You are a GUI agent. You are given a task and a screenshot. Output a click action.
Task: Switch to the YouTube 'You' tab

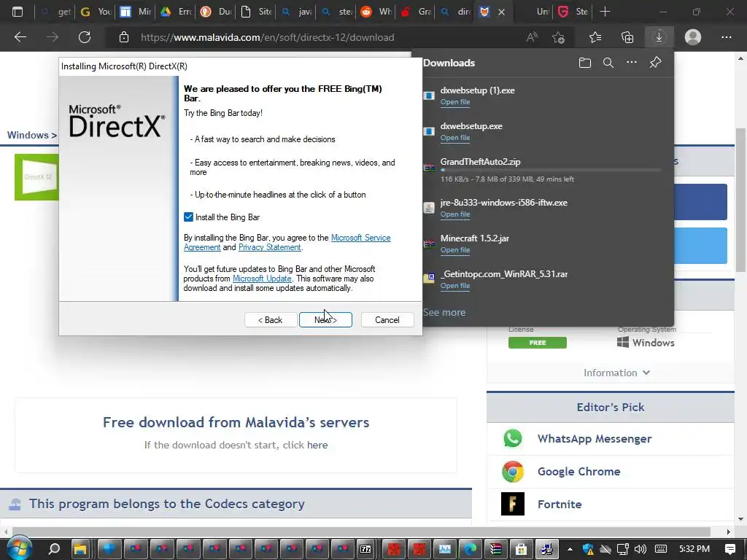(x=96, y=12)
